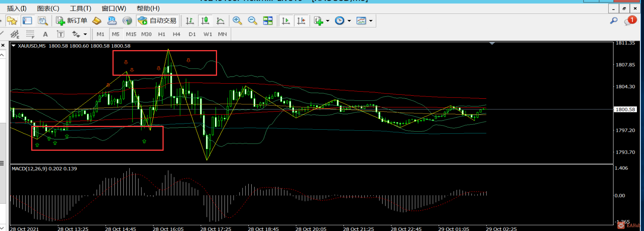Open the 窗口(W) menu
The width and height of the screenshot is (644, 231).
pos(114,8)
